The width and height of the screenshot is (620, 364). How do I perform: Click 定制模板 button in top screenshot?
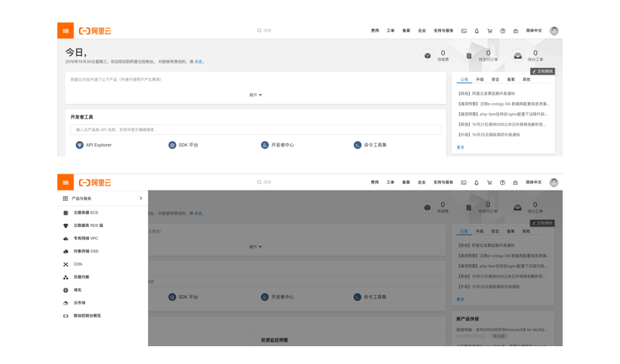click(x=542, y=71)
